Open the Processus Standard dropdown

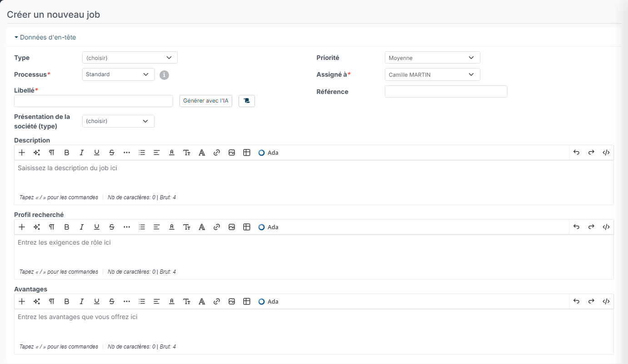click(119, 74)
